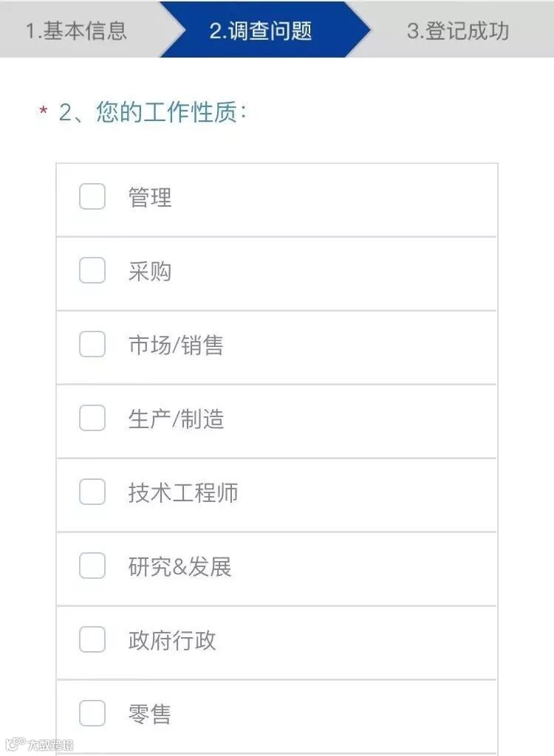554x756 pixels.
Task: Select the 政府行政 checkbox
Action: pyautogui.click(x=92, y=640)
